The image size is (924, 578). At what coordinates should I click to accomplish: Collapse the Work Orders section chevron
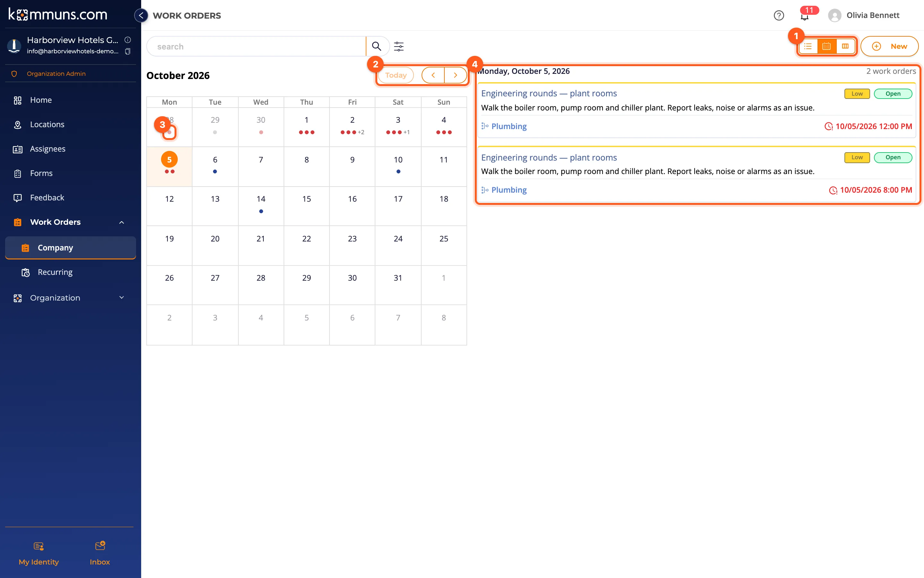pos(122,222)
